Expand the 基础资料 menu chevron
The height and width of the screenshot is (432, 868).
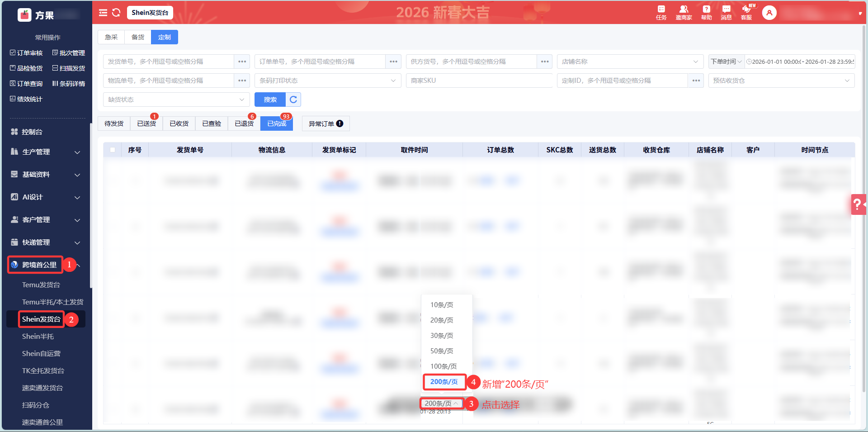click(77, 175)
